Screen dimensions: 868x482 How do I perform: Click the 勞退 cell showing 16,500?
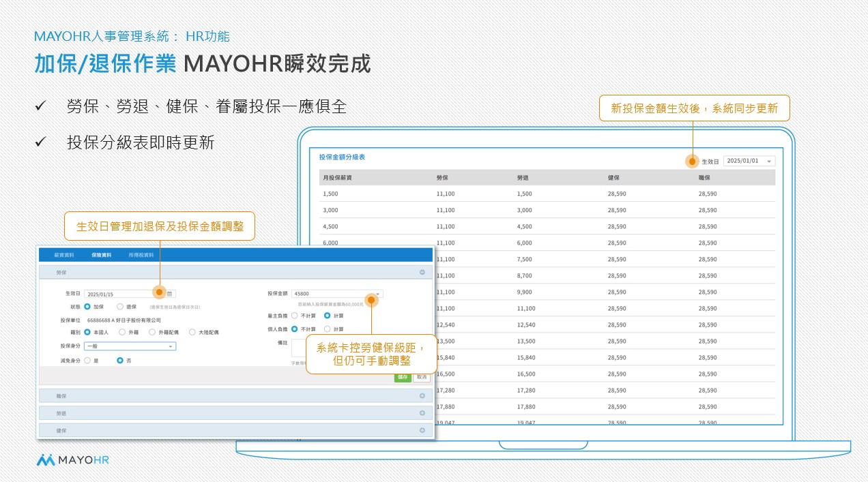[526, 374]
